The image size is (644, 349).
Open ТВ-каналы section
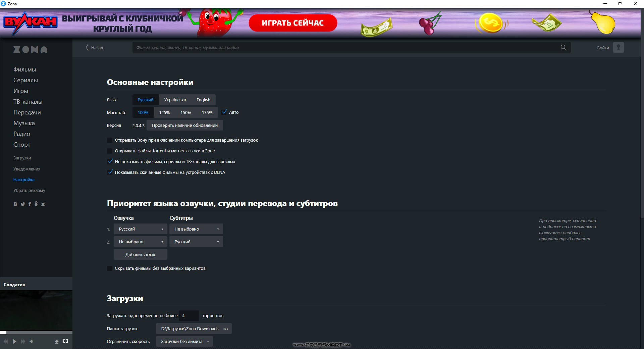28,102
